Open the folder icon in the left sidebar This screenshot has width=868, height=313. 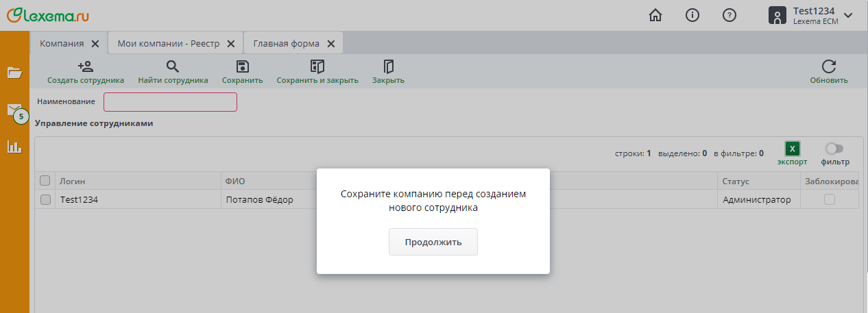pyautogui.click(x=14, y=73)
